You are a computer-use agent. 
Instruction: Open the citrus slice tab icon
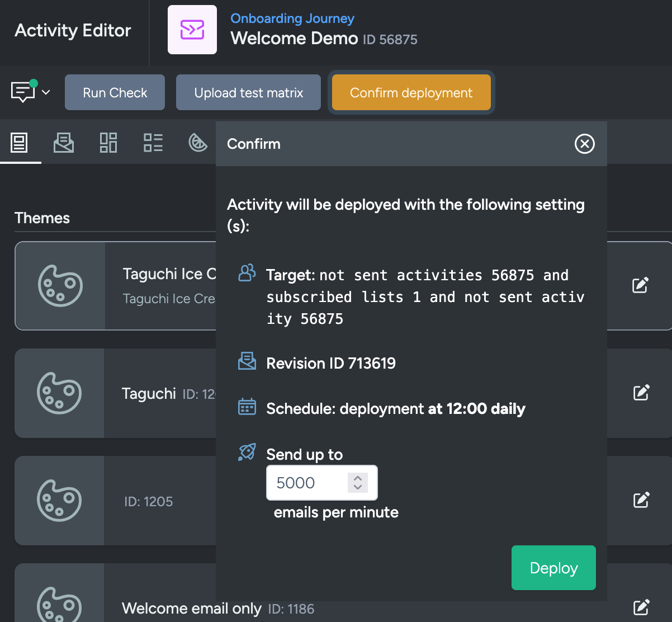[x=198, y=143]
